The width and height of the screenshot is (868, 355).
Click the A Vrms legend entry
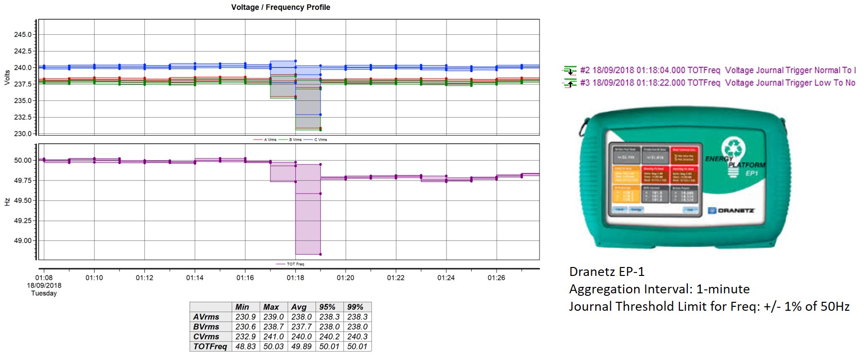[x=265, y=140]
